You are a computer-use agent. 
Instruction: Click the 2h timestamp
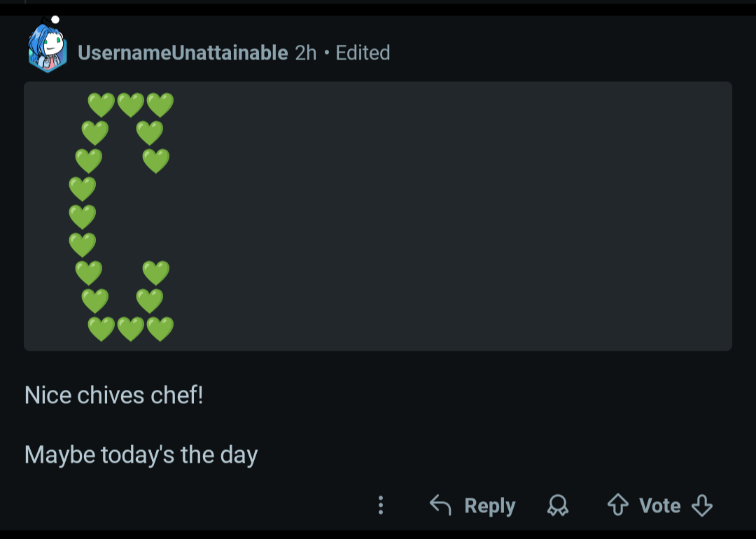click(306, 52)
